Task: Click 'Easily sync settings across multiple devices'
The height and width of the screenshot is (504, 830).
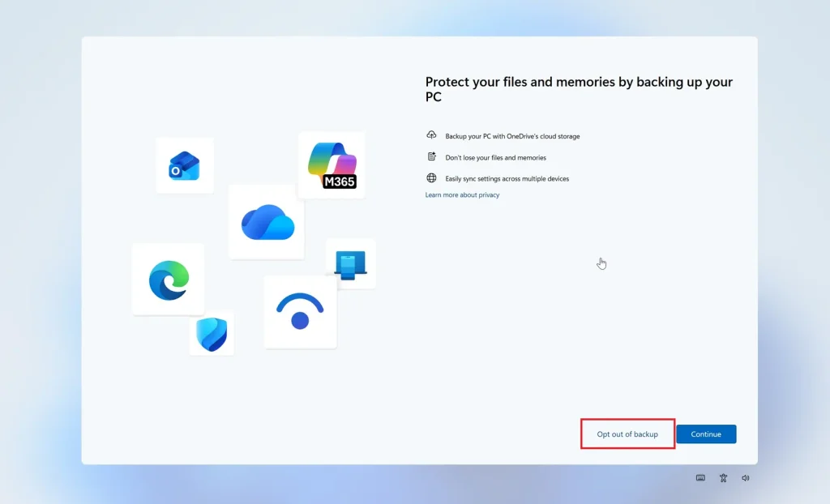Action: pyautogui.click(x=507, y=178)
